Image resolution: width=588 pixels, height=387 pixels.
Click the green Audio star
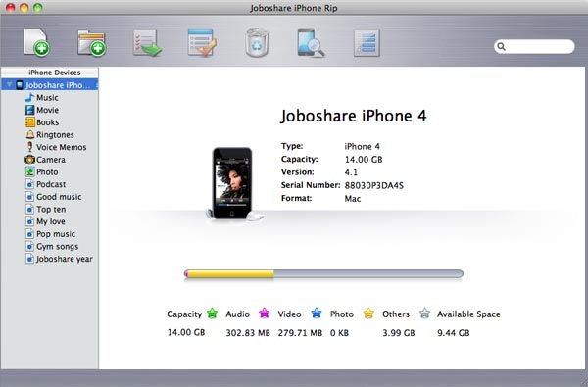coord(212,313)
